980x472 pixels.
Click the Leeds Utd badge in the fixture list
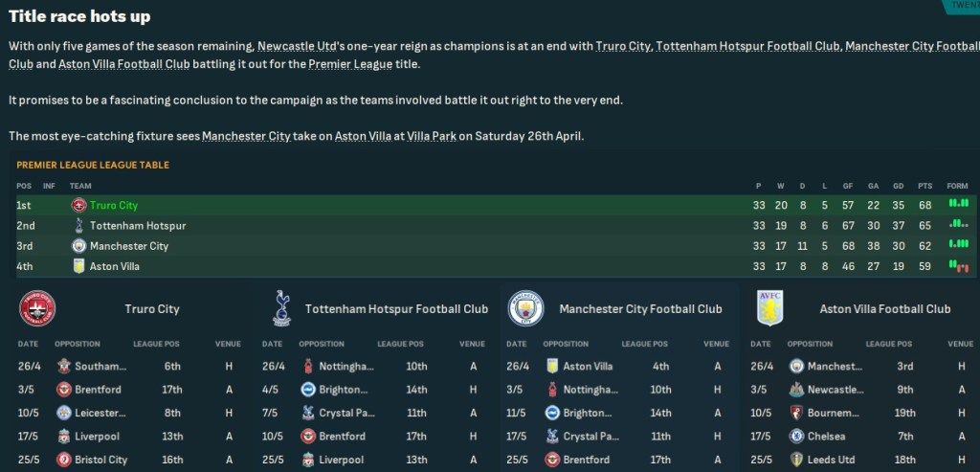tap(797, 460)
